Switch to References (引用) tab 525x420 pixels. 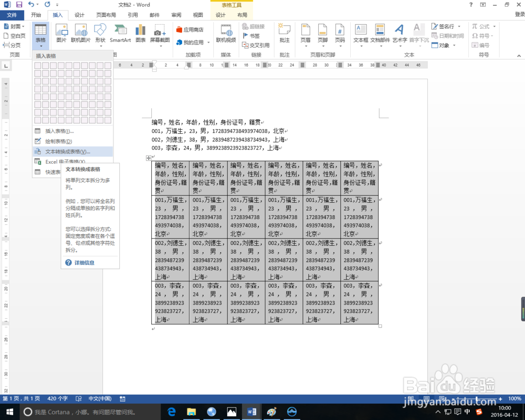click(x=133, y=15)
